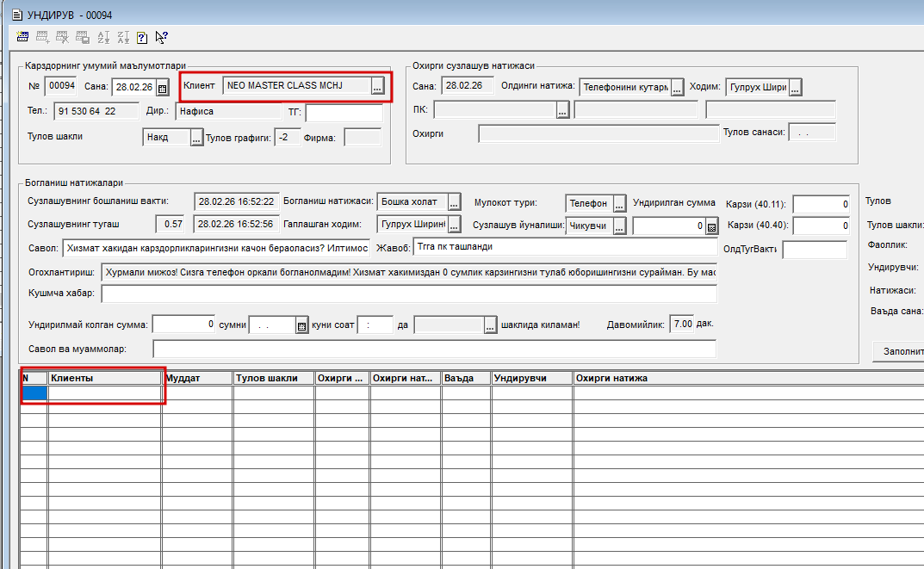924x569 pixels.
Task: Click the Охирги long text field
Action: pyautogui.click(x=598, y=133)
